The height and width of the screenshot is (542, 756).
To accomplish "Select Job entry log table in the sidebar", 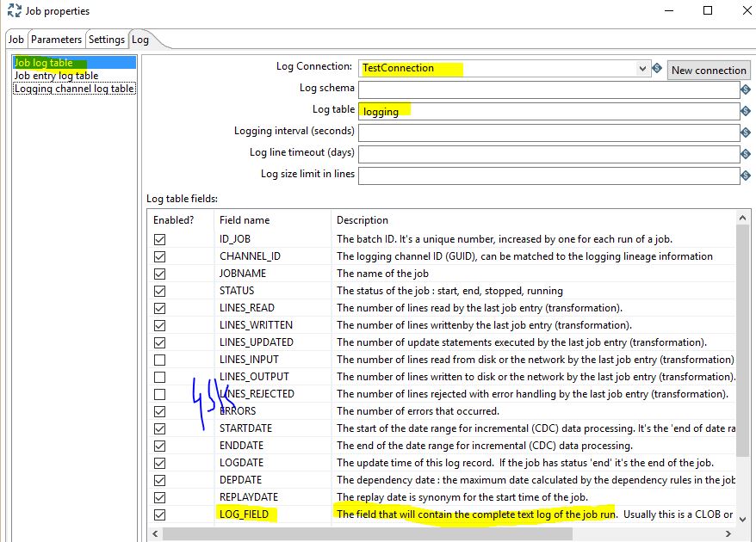I will point(58,75).
